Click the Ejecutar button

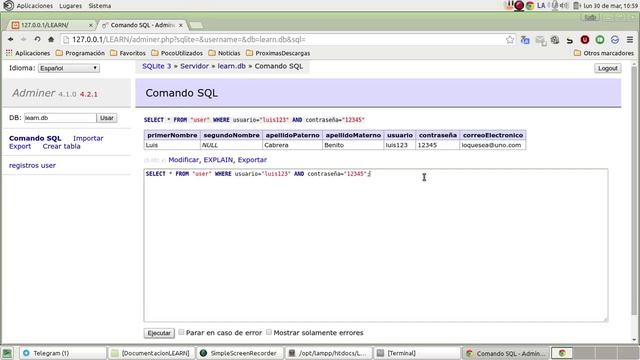159,333
